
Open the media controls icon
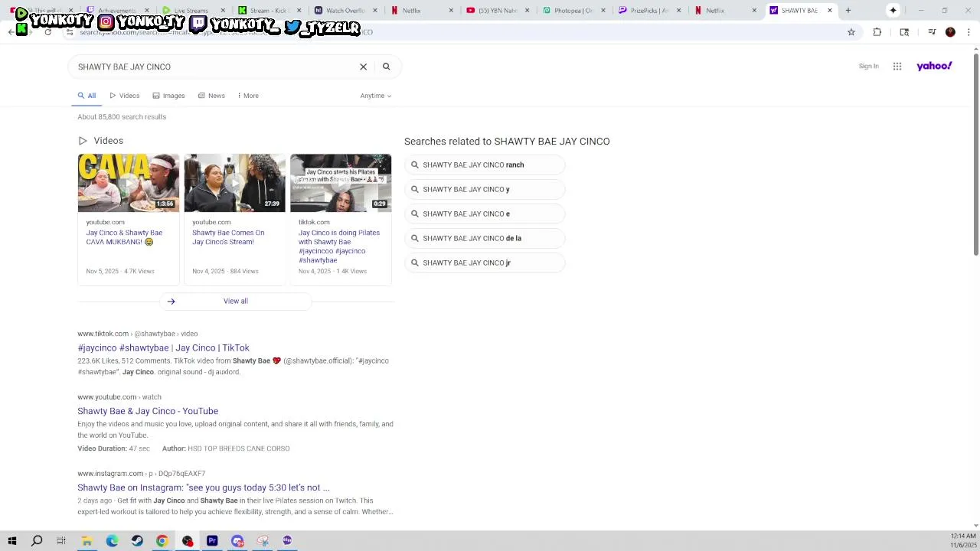pos(932,32)
